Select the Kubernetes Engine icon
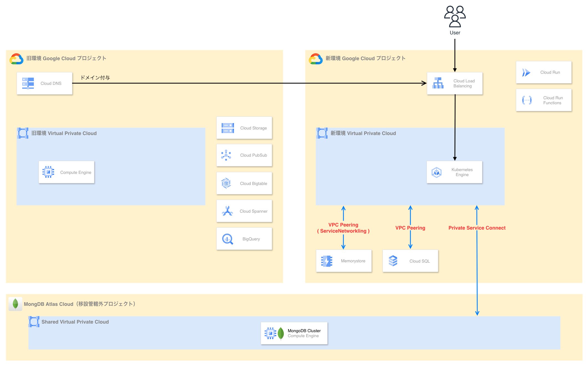 point(437,172)
